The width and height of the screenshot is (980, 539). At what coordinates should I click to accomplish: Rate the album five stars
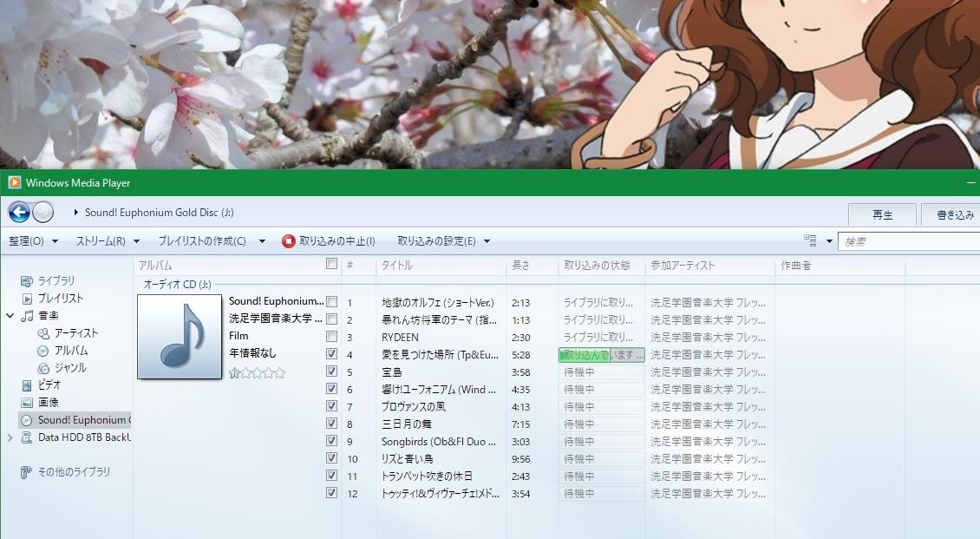click(x=279, y=373)
